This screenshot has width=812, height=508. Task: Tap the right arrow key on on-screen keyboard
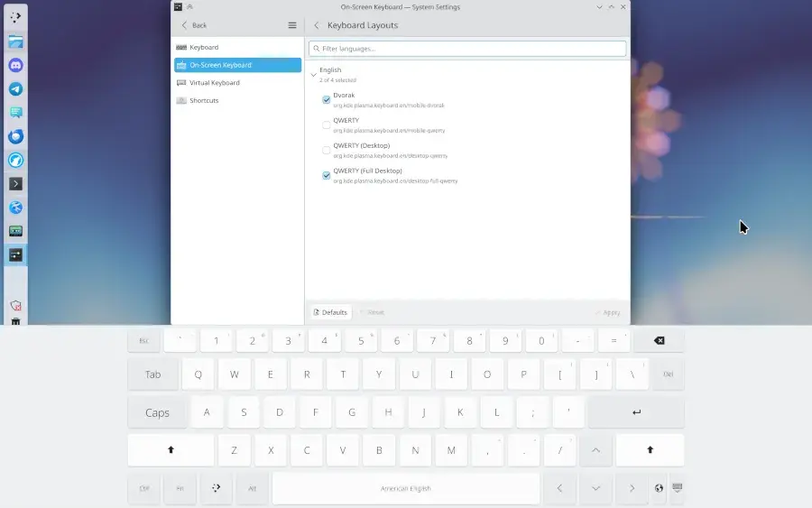point(632,488)
